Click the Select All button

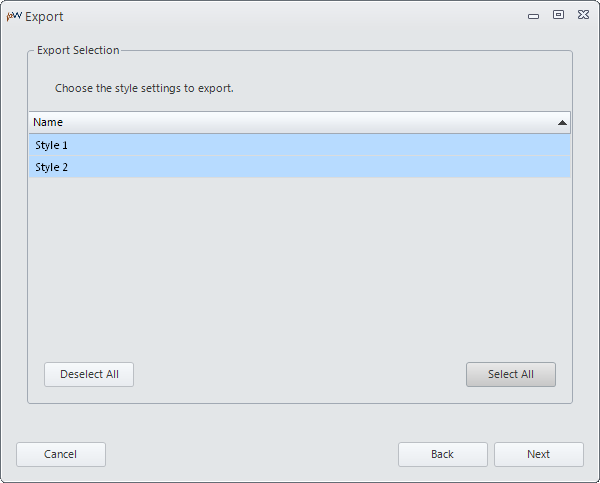[x=511, y=374]
